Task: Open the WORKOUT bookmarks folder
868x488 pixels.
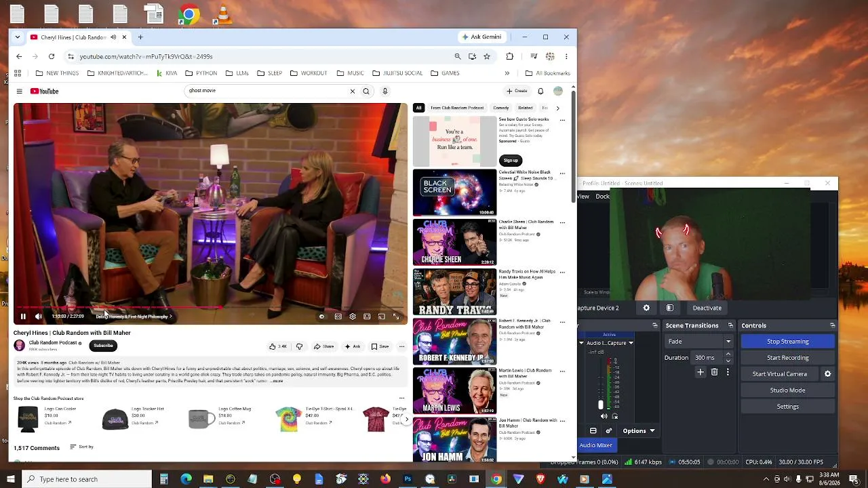Action: click(x=309, y=73)
